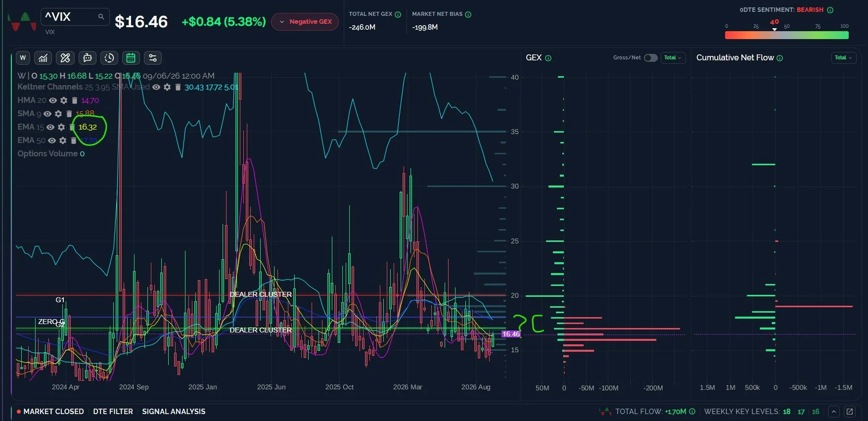Screen dimensions: 868x421
Task: Hide the EMA 50 indicator
Action: click(52, 140)
